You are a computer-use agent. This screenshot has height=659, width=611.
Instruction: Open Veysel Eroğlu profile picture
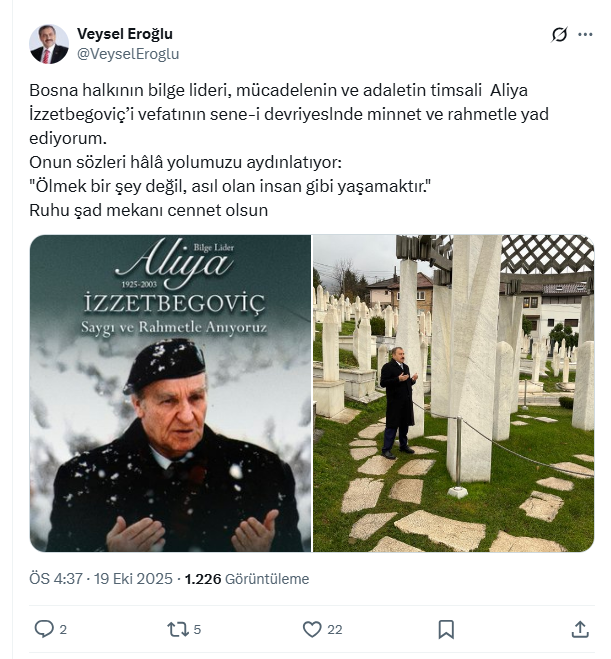pyautogui.click(x=49, y=44)
